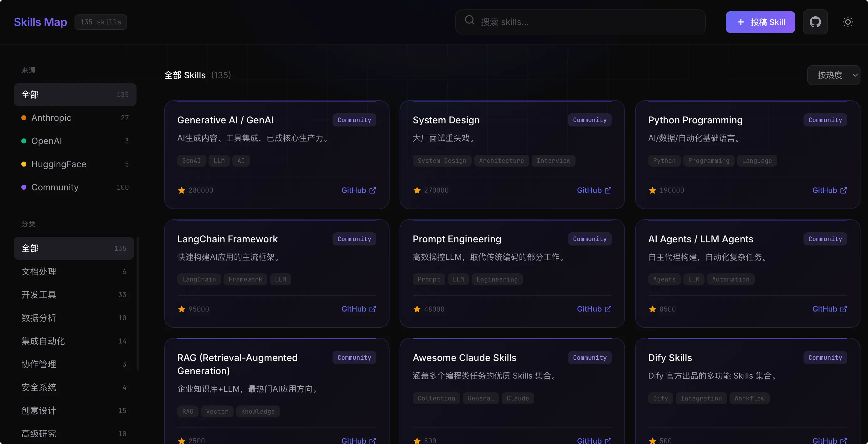Click the Programming tag
The image size is (868, 444).
tap(709, 161)
